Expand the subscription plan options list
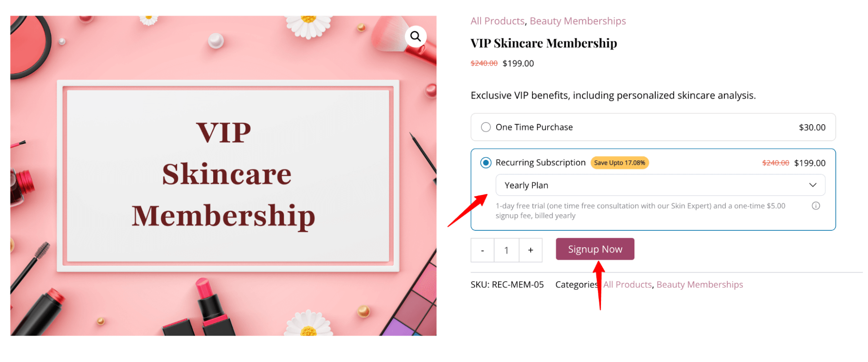Screen dimensions: 868x362 [660, 185]
